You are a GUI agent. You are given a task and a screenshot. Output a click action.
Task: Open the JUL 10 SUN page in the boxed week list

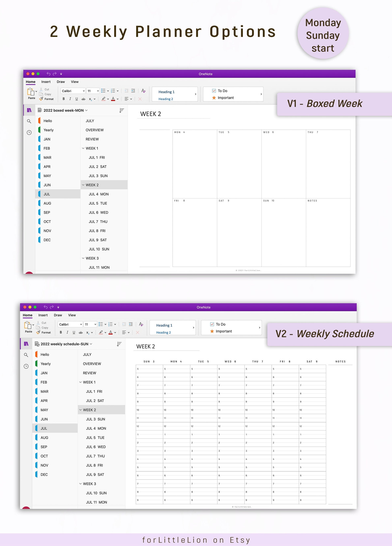99,249
